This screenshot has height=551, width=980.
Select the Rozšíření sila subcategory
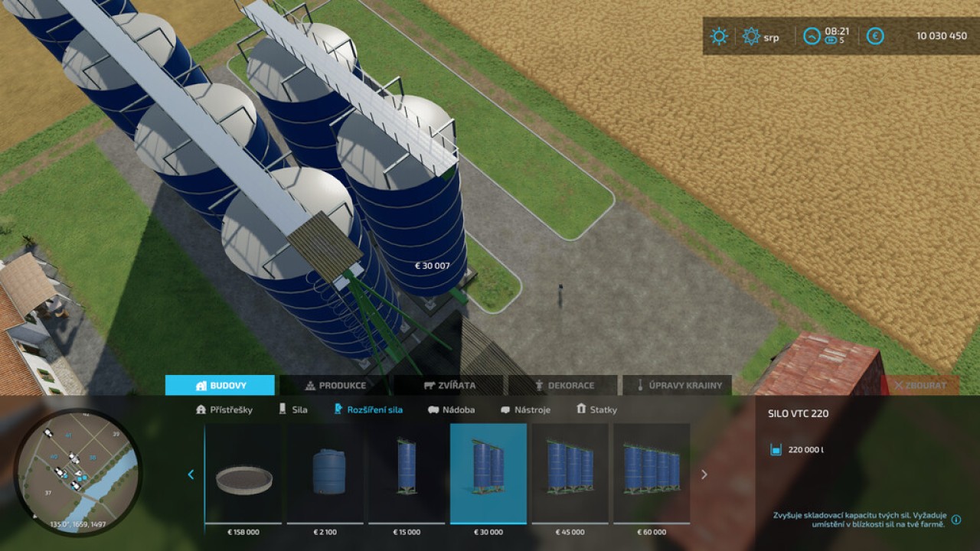point(367,409)
